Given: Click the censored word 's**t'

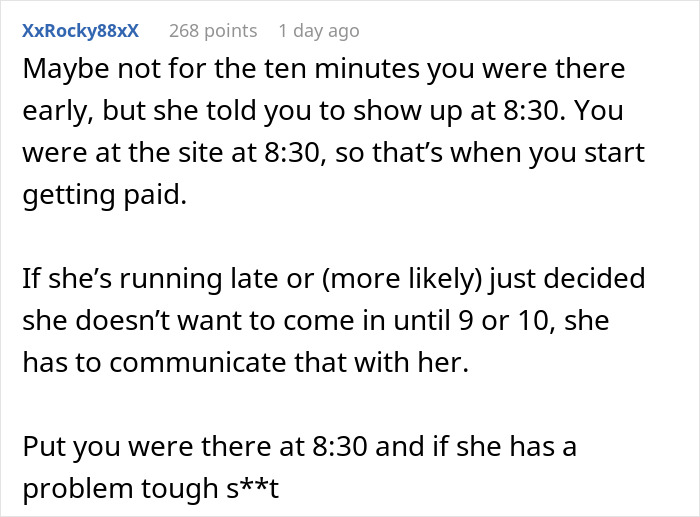Looking at the screenshot, I should 252,488.
